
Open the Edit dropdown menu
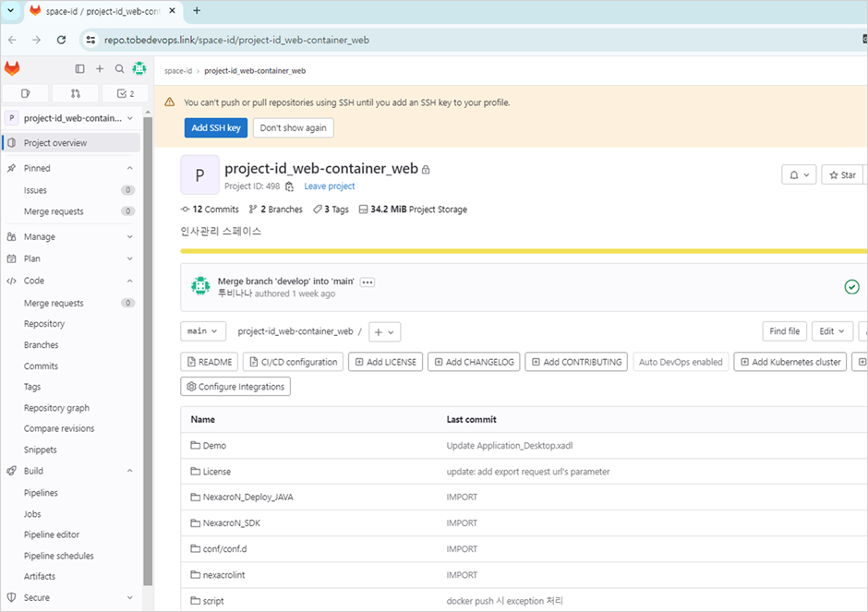[x=831, y=331]
